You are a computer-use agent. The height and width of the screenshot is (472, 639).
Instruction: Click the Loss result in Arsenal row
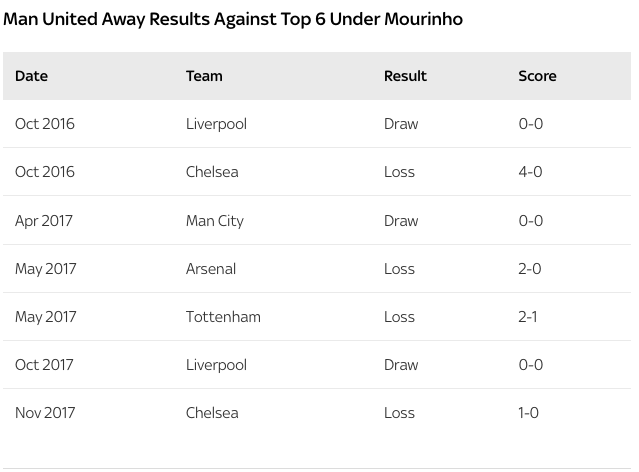pyautogui.click(x=399, y=269)
